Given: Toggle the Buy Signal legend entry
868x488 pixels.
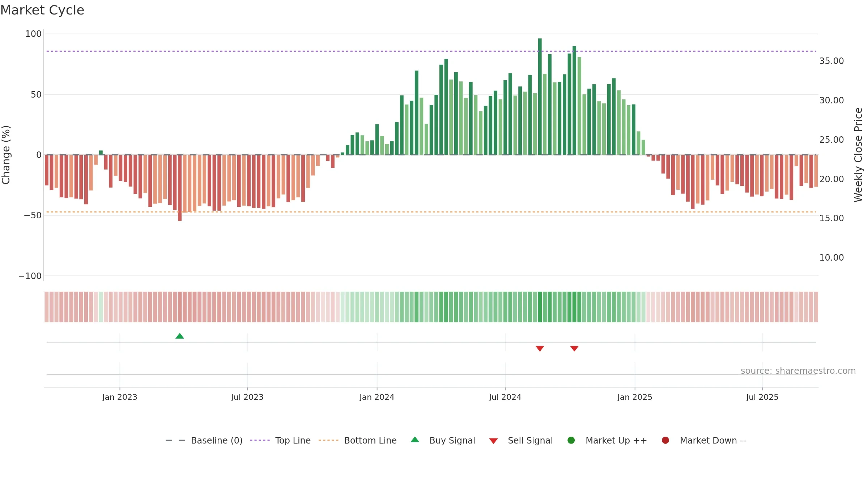Looking at the screenshot, I should [443, 440].
